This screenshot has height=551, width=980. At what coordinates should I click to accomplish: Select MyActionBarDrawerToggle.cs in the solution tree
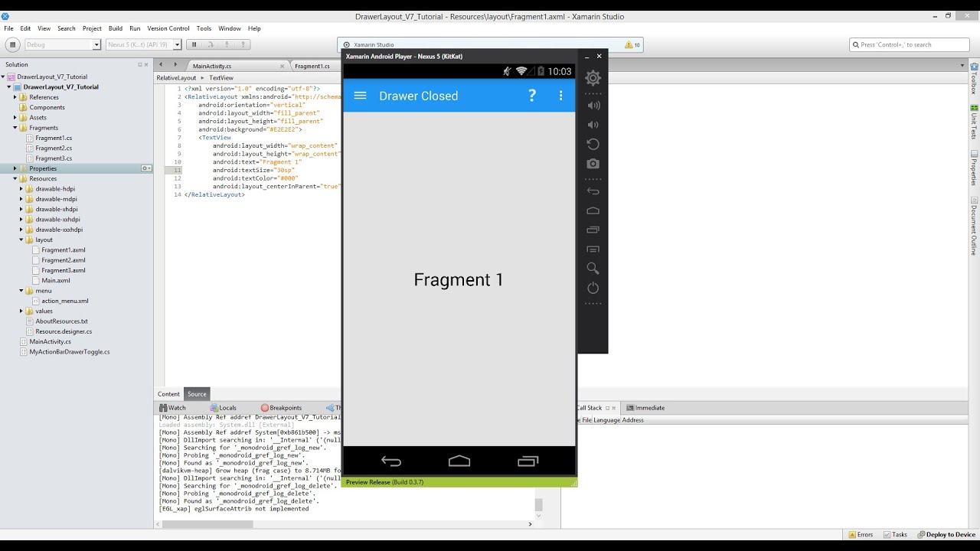(x=70, y=352)
